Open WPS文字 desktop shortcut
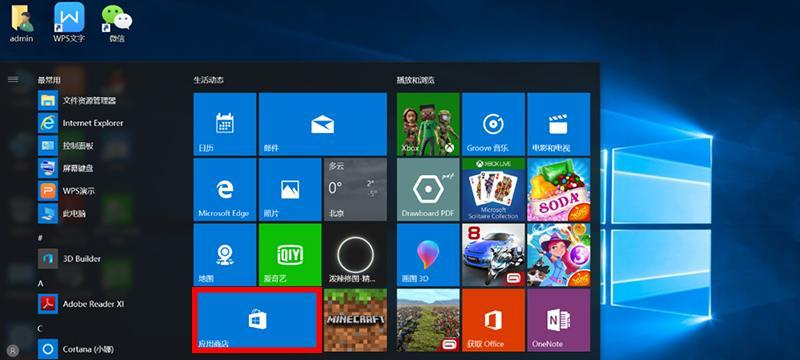 click(x=69, y=22)
